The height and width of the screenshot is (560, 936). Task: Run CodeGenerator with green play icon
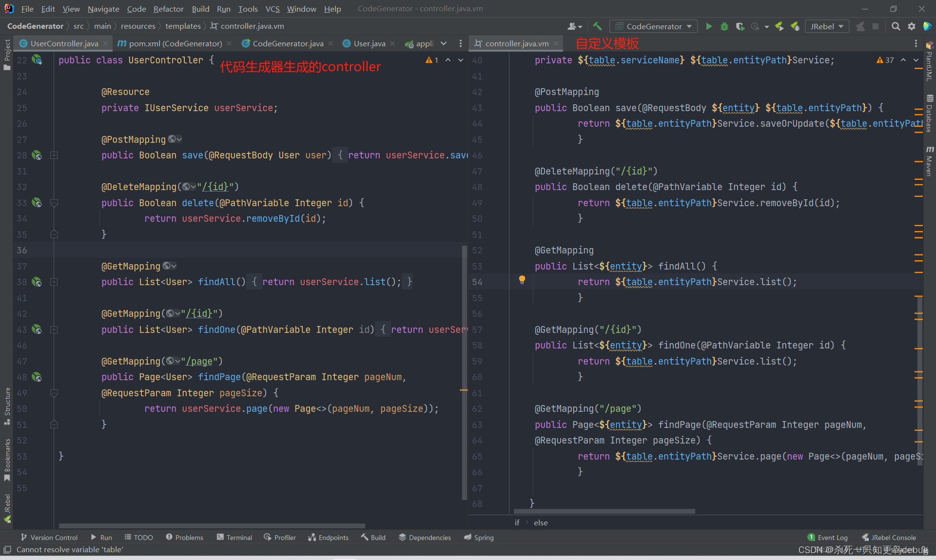pyautogui.click(x=709, y=26)
